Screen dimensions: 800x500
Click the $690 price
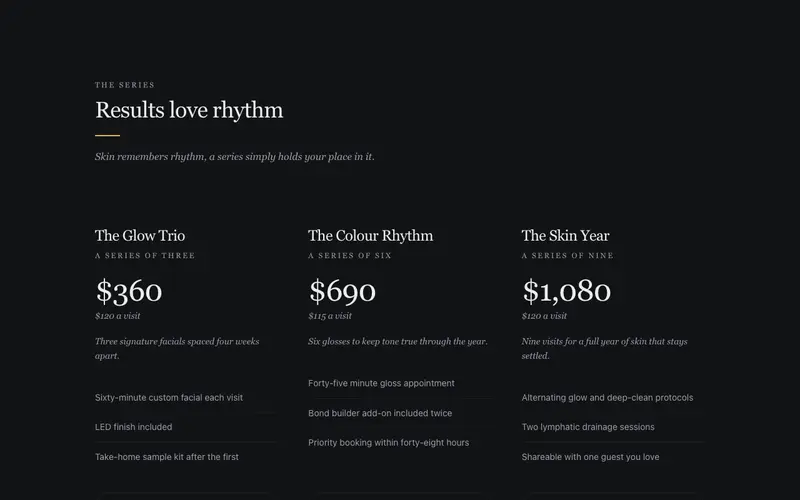[342, 291]
